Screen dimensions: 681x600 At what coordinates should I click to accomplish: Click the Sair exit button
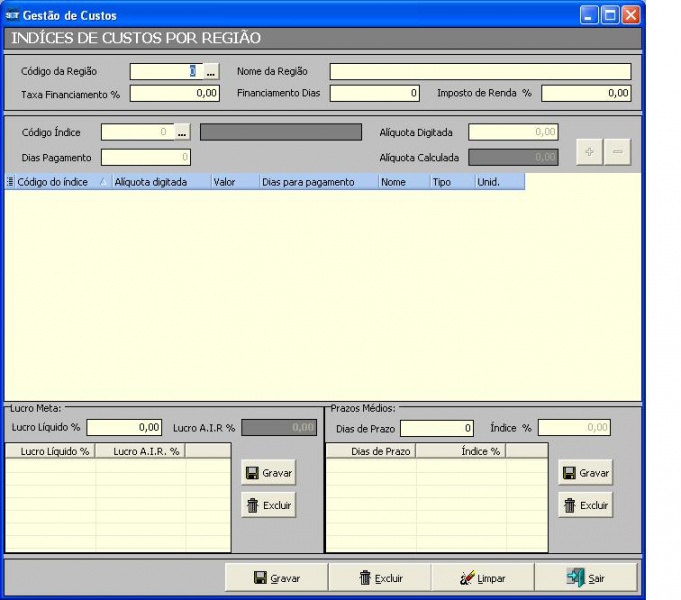585,578
